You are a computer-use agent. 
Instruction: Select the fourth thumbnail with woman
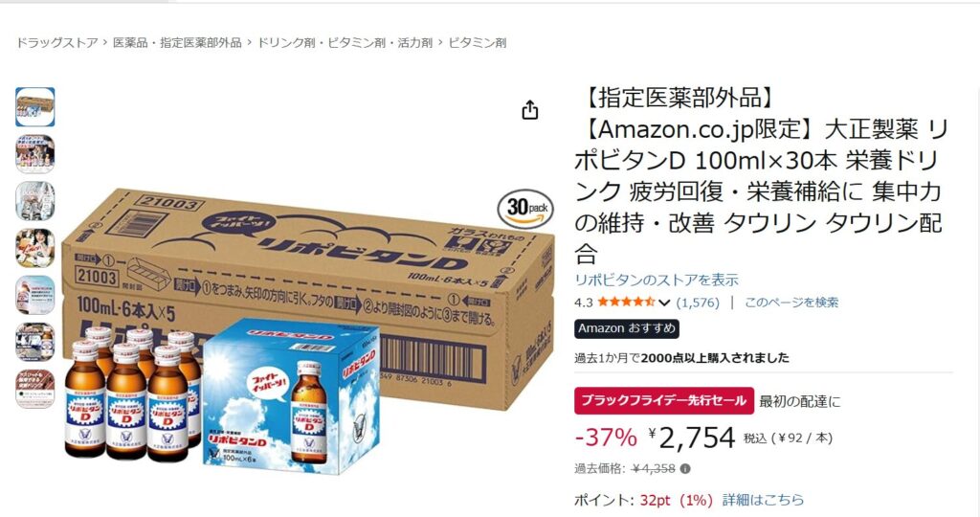pyautogui.click(x=35, y=248)
